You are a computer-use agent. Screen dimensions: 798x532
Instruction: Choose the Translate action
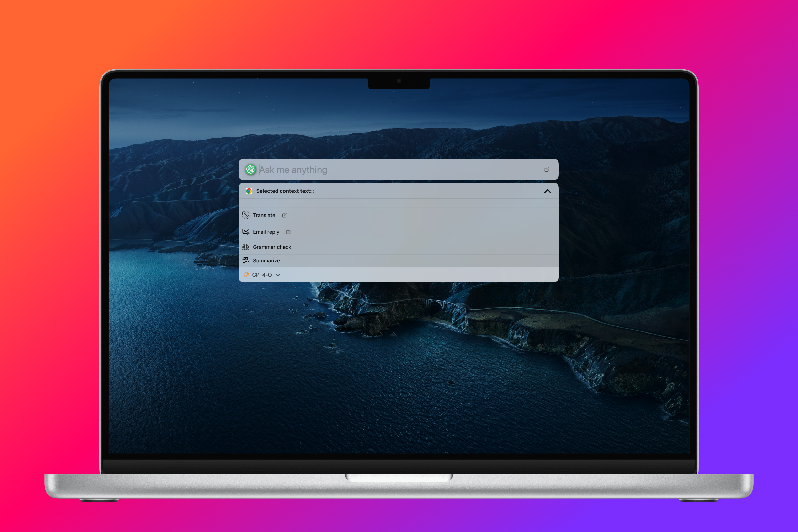click(x=264, y=215)
